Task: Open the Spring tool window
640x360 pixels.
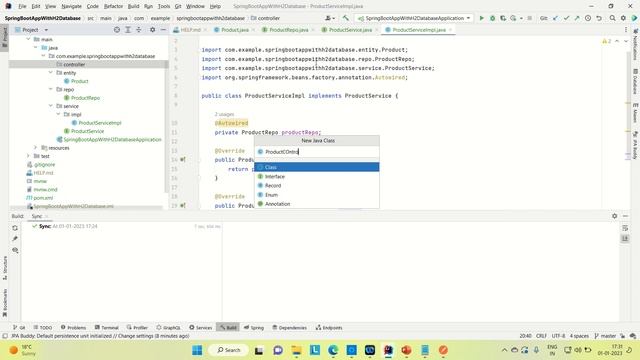Action: click(254, 327)
